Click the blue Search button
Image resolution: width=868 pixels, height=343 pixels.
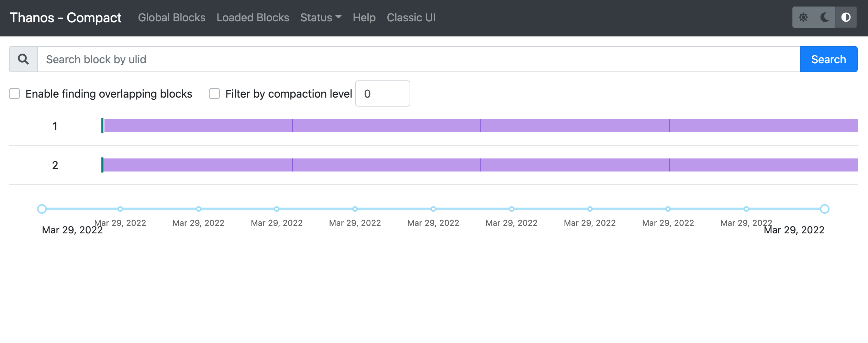(x=828, y=59)
